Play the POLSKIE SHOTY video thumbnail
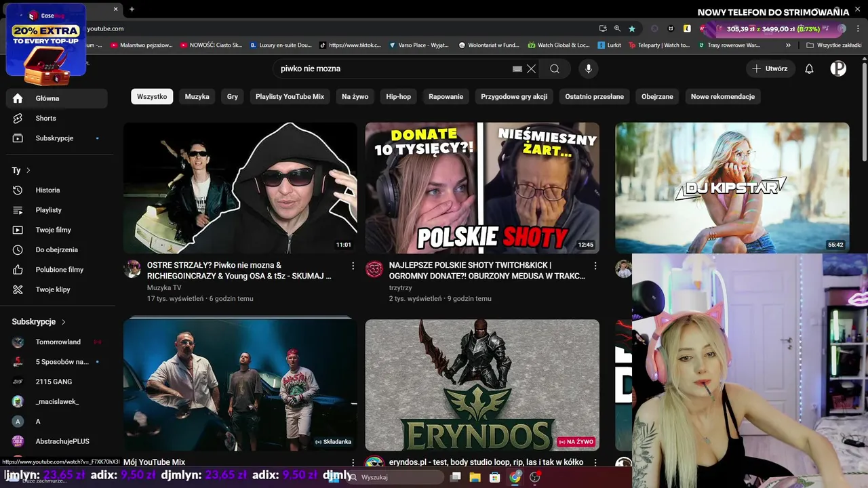Screen dimensions: 868x488 point(482,188)
